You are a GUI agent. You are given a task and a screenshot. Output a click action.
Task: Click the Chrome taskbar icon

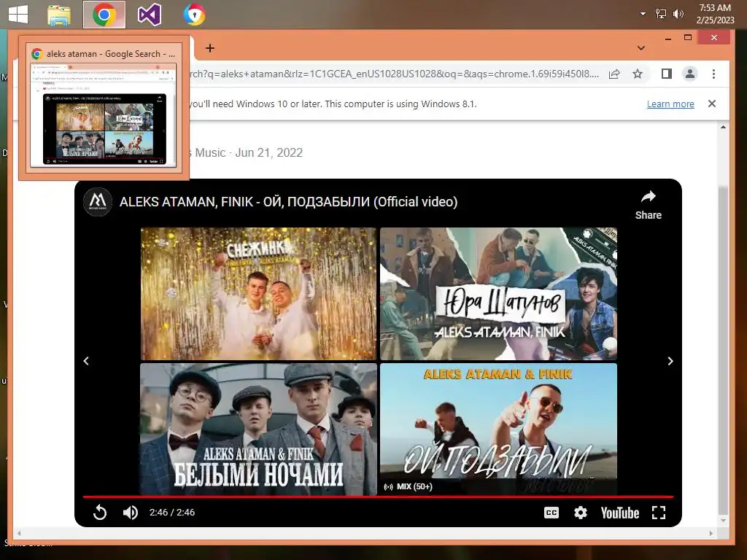[x=104, y=15]
